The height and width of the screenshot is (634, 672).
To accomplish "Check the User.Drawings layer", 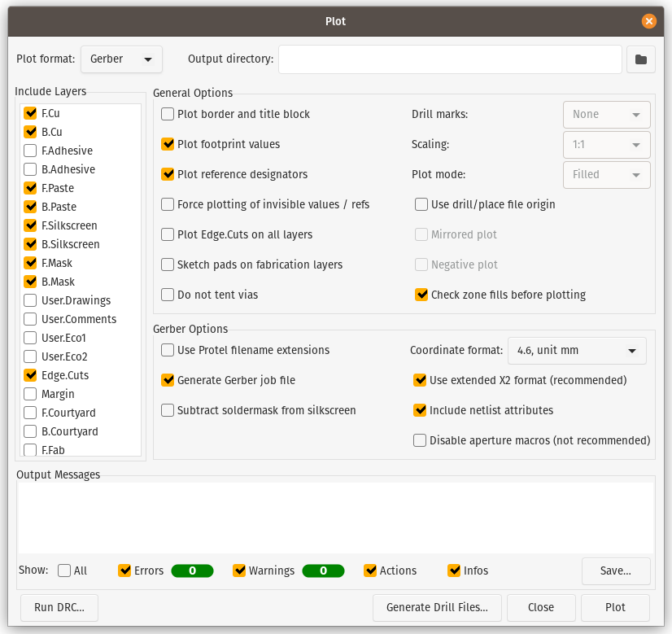I will (x=30, y=301).
